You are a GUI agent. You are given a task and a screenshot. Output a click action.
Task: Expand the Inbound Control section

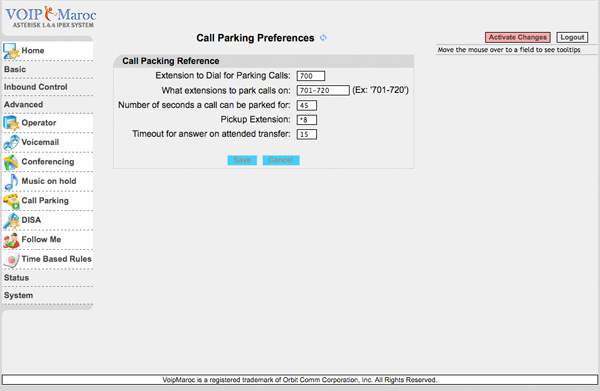click(x=36, y=87)
